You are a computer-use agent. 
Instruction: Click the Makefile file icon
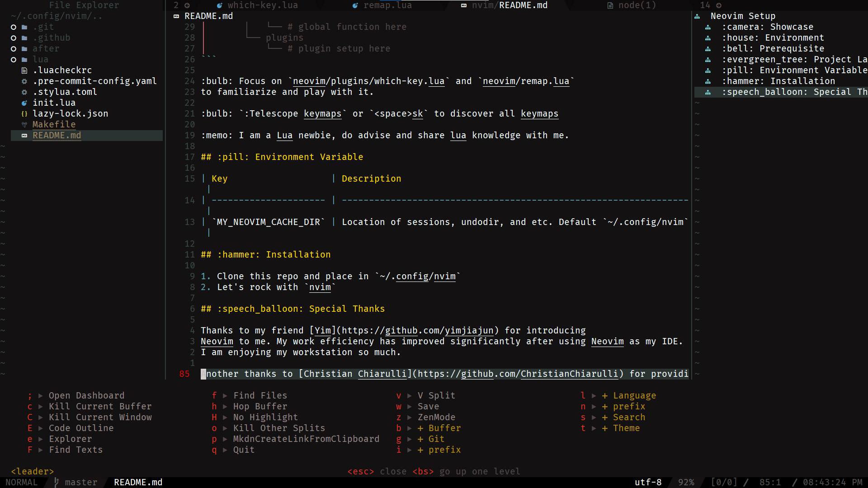24,125
